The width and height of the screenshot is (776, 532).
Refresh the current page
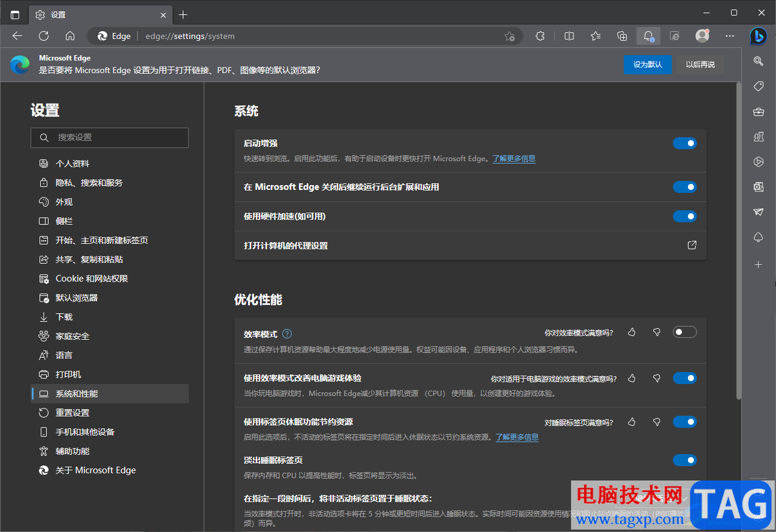(44, 36)
